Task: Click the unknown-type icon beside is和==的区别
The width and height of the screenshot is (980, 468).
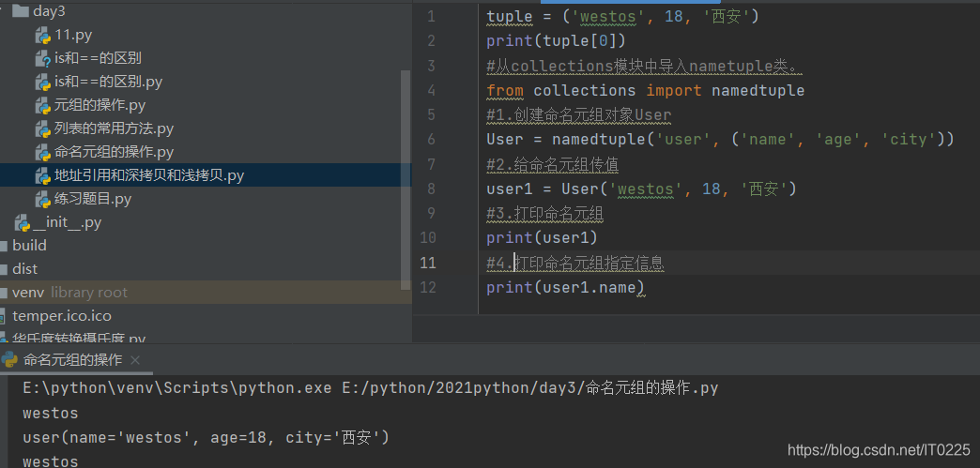Action: point(42,59)
